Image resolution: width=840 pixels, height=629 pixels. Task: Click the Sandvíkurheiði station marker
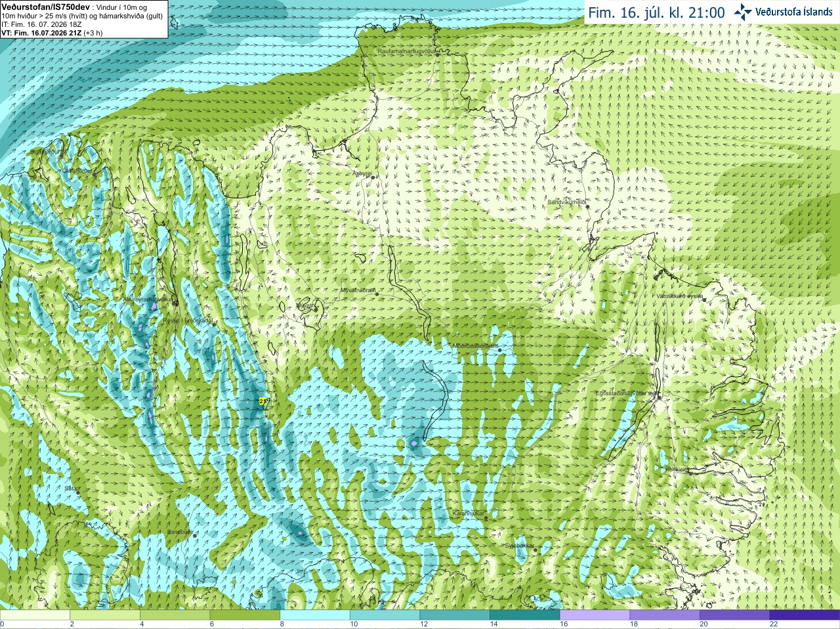[588, 207]
